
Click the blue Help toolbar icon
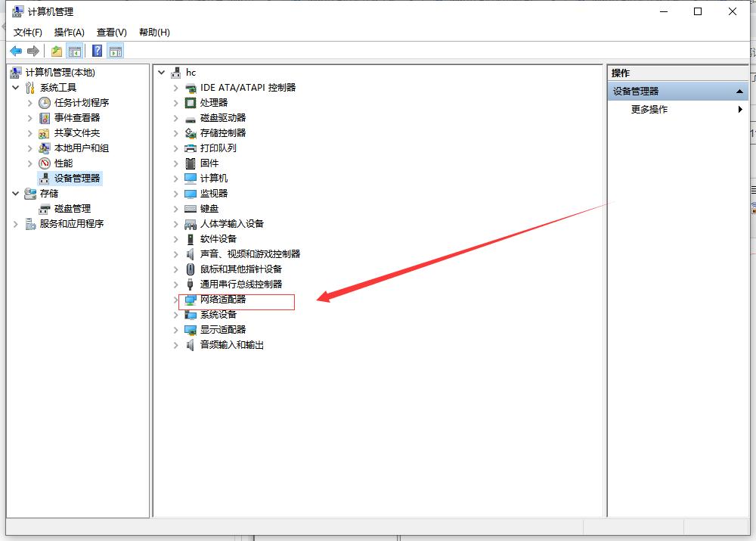[97, 51]
